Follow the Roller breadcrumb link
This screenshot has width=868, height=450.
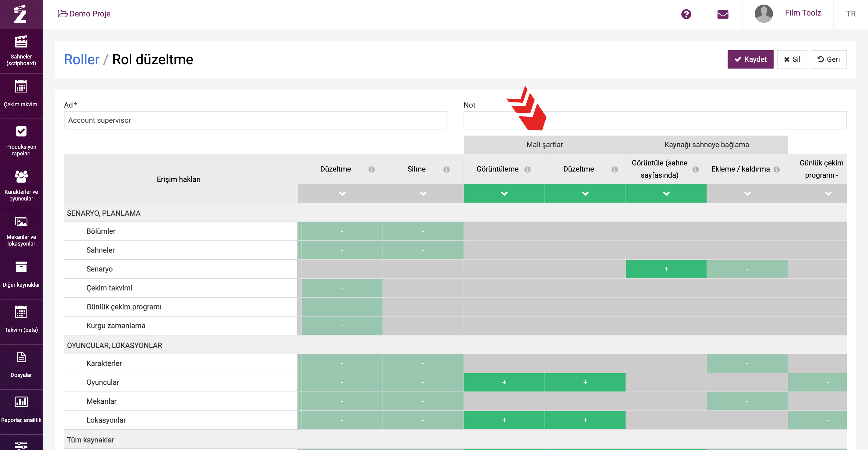click(82, 59)
